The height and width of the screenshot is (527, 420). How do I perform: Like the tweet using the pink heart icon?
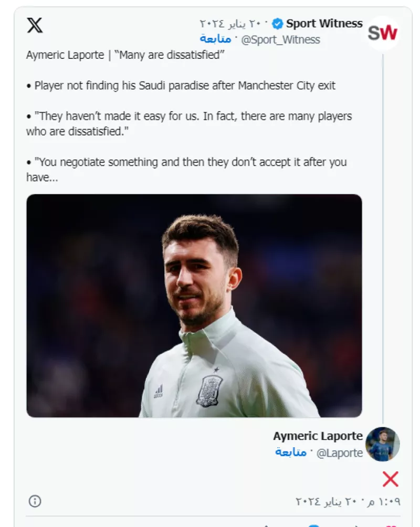(391, 525)
